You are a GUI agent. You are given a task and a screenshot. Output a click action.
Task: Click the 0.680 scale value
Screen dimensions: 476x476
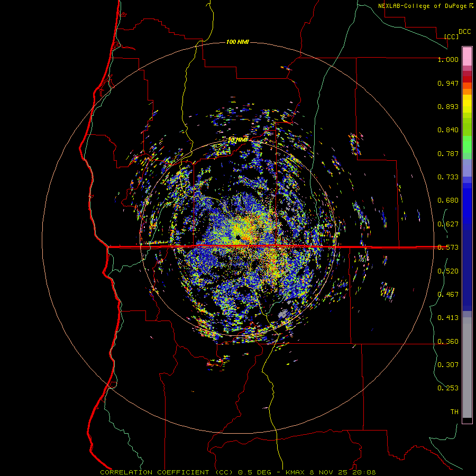pyautogui.click(x=448, y=200)
